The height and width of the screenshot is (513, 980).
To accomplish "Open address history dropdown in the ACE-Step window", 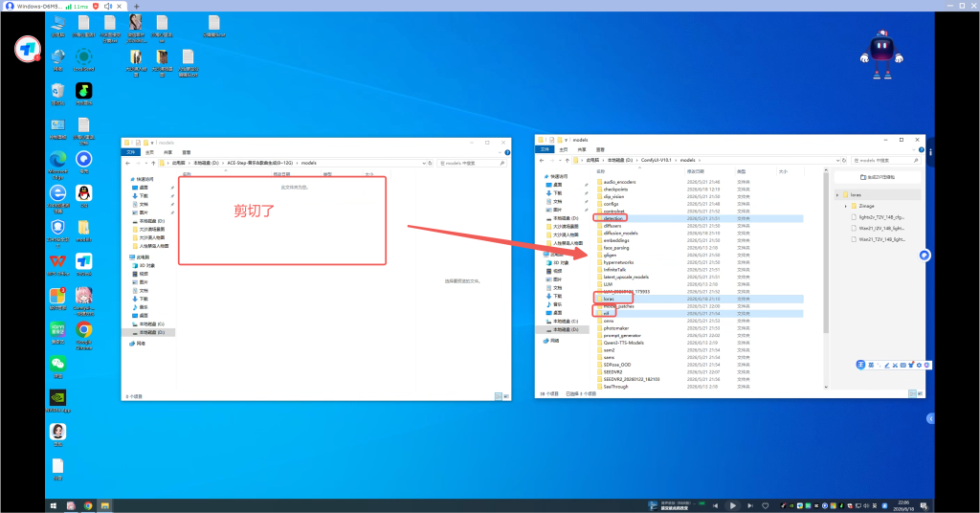I will (424, 163).
